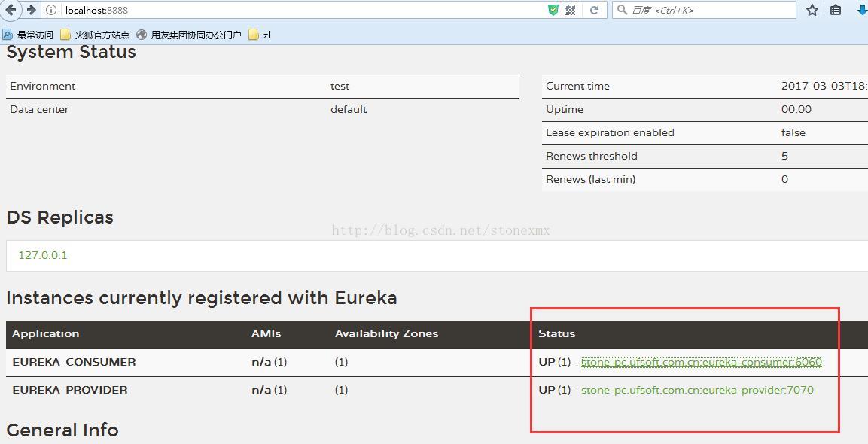Viewport: 868px width, 444px height.
Task: Click the green shield security icon
Action: [553, 10]
